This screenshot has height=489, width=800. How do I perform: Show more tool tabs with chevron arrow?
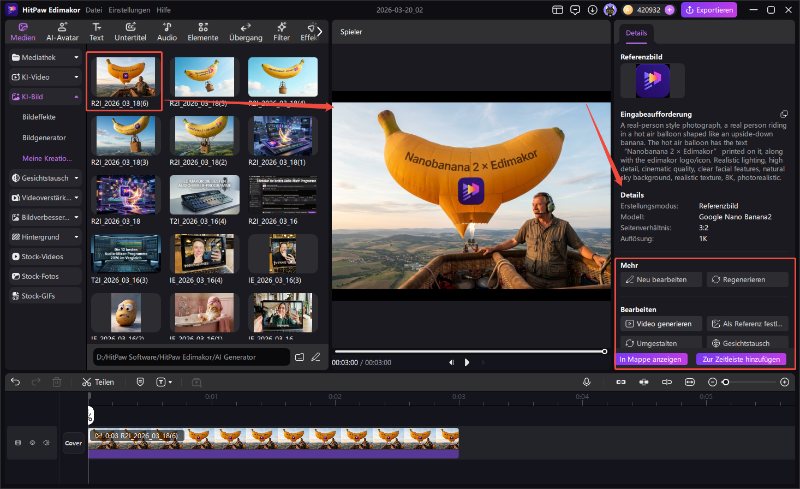(x=319, y=31)
